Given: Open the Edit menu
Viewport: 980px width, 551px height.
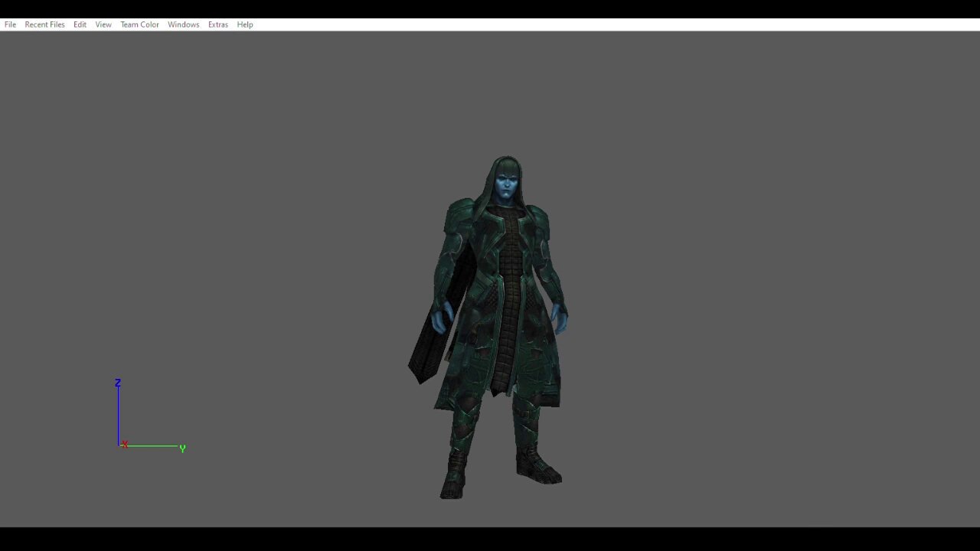Looking at the screenshot, I should pyautogui.click(x=80, y=24).
